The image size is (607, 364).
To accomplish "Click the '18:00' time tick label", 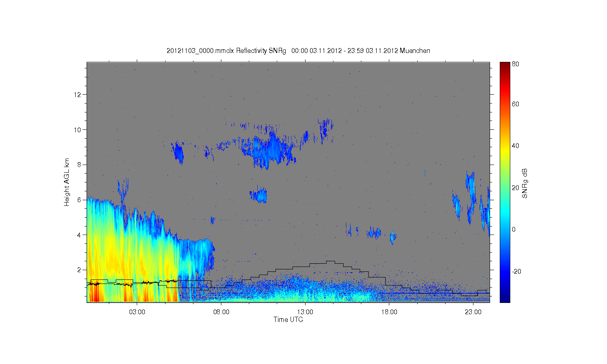I will pyautogui.click(x=389, y=312).
